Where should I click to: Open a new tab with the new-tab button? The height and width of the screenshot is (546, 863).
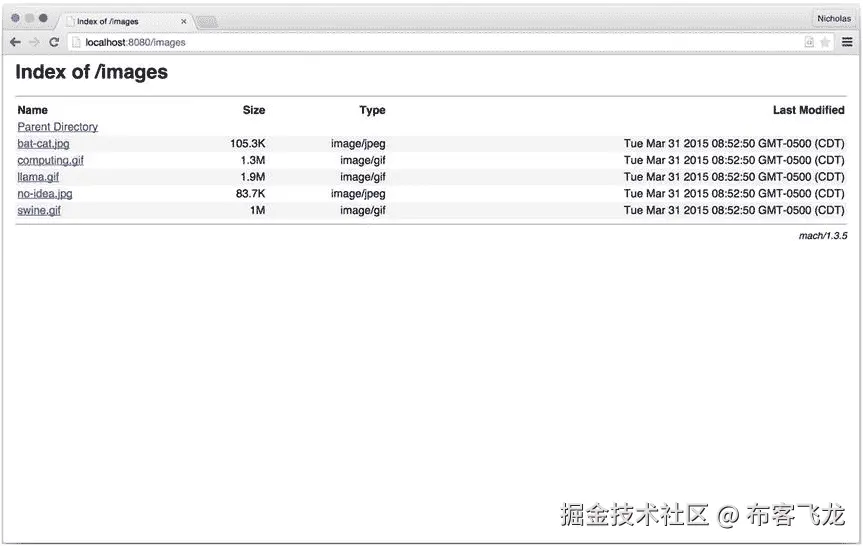point(207,22)
